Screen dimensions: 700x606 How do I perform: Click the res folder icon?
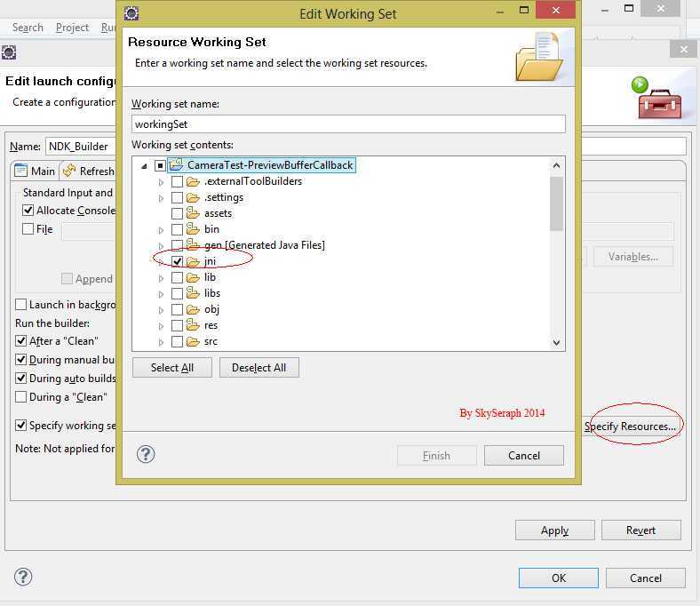pyautogui.click(x=193, y=324)
